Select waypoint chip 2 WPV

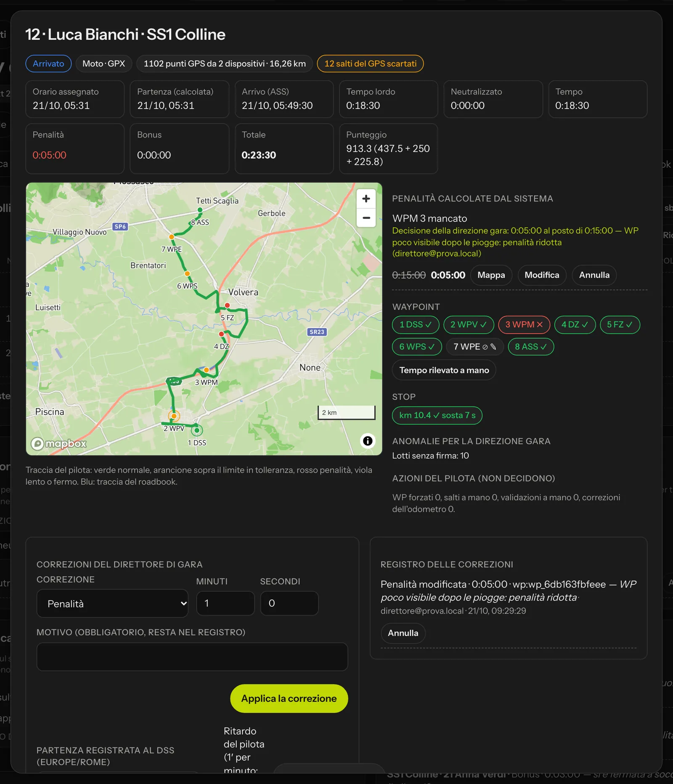click(469, 325)
